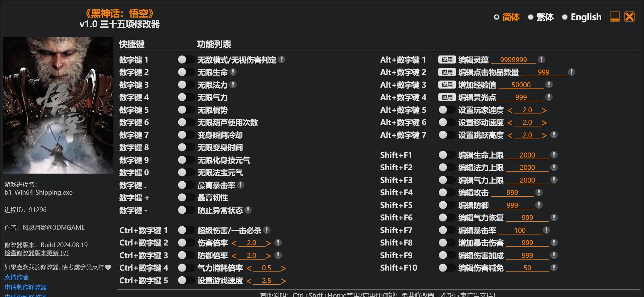Apply 编辑灵光点 with 应用 button
Image resolution: width=644 pixels, height=297 pixels.
447,97
